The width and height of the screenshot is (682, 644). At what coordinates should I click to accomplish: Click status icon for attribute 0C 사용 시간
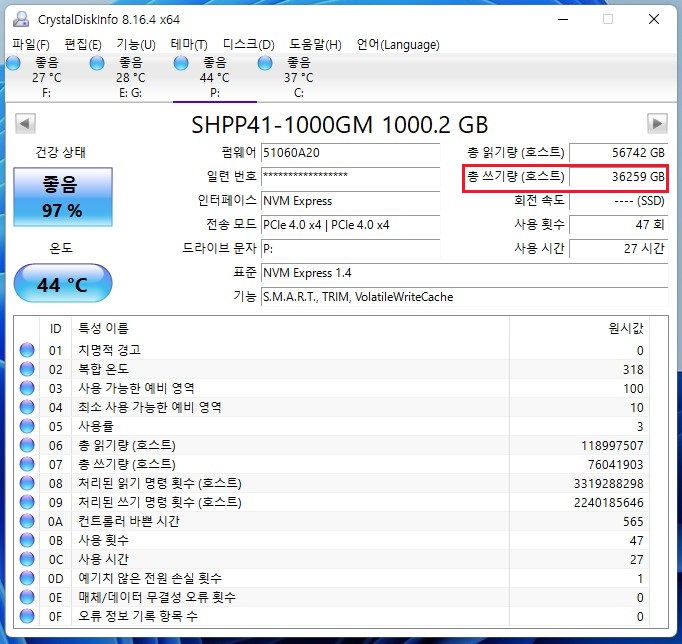(27, 559)
